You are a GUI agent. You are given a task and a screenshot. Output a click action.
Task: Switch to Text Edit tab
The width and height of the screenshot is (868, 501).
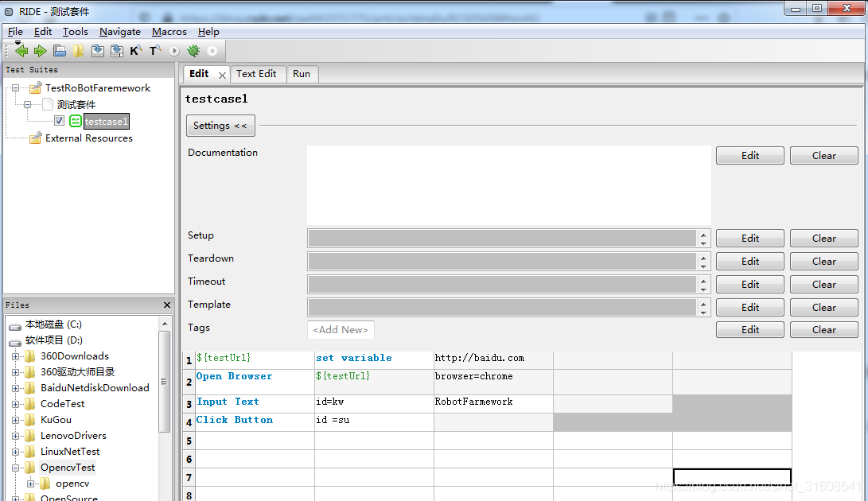point(256,74)
